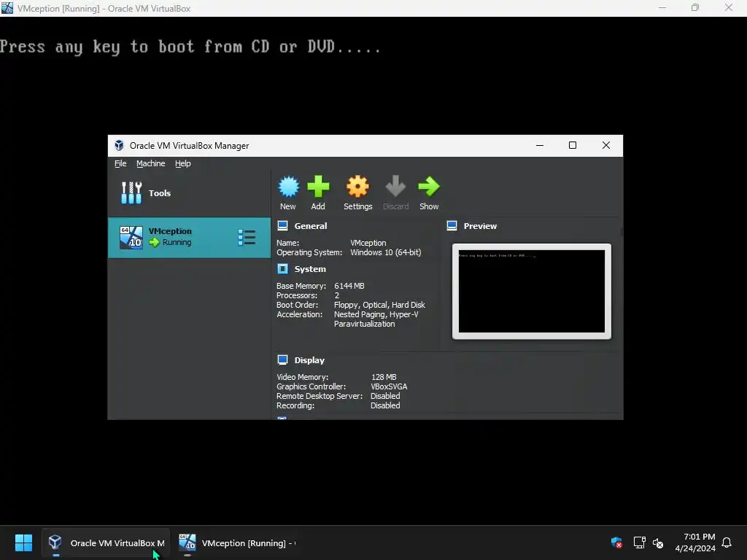Click the Display section monitor icon

point(282,360)
